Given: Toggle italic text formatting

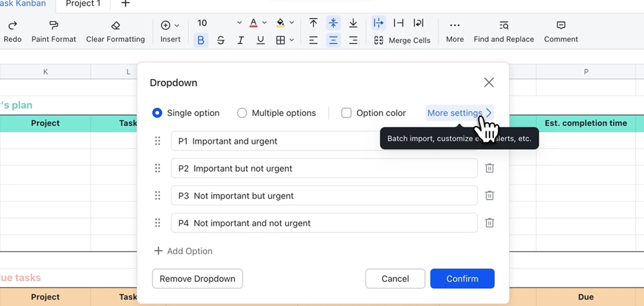Looking at the screenshot, I should (240, 40).
